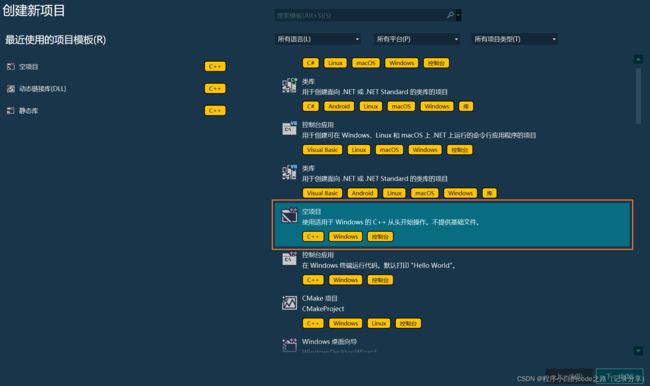Click the Linux tag under CMake 项目
The height and width of the screenshot is (386, 650).
click(379, 323)
